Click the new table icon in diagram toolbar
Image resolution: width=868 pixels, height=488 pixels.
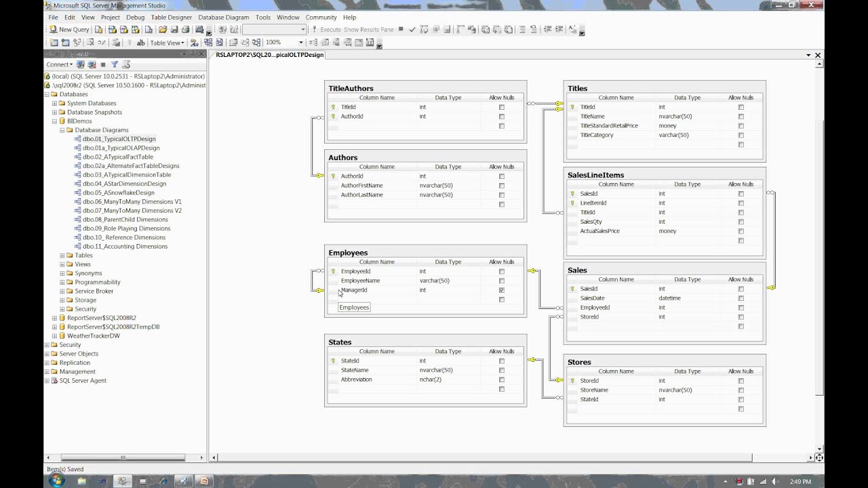coord(54,43)
